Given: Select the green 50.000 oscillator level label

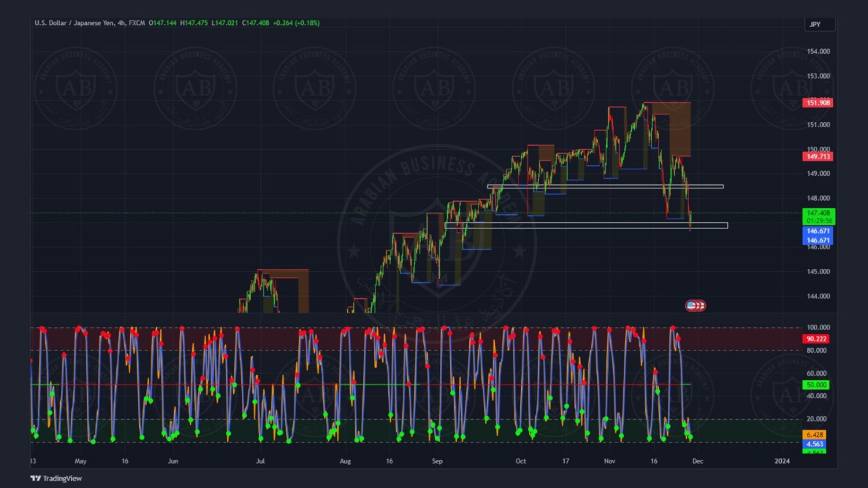Looking at the screenshot, I should coord(816,385).
